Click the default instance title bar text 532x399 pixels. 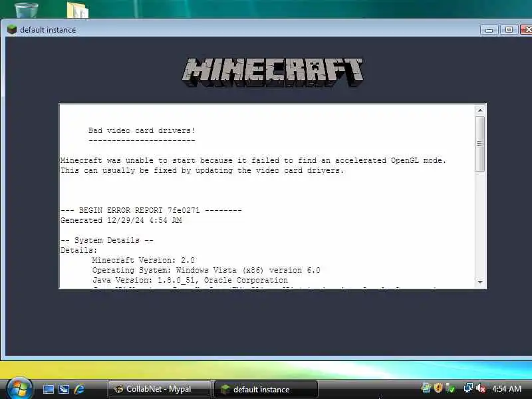(48, 30)
